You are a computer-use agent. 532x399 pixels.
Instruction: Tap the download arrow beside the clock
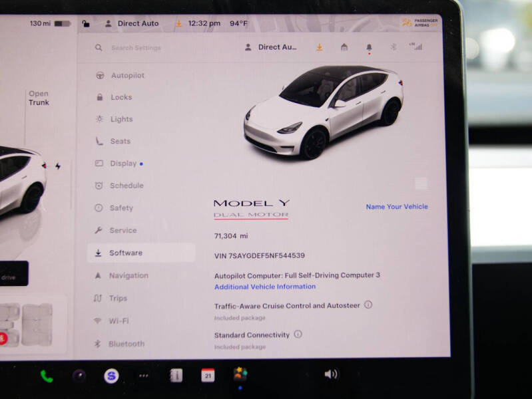click(178, 23)
